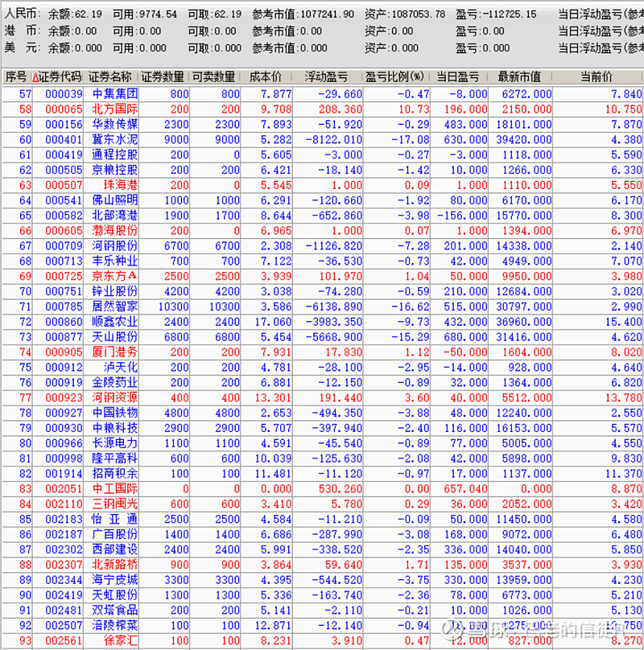
Task: Select the 天山股份 stock name
Action: 115,337
